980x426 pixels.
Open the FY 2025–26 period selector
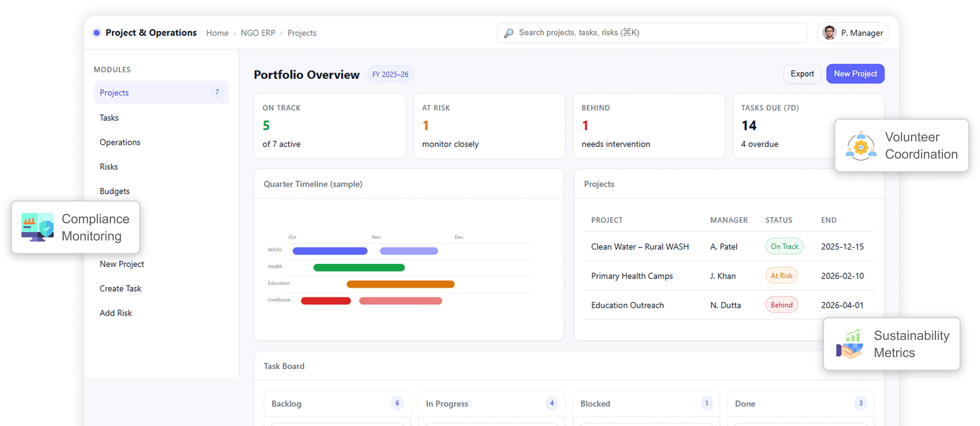point(390,74)
